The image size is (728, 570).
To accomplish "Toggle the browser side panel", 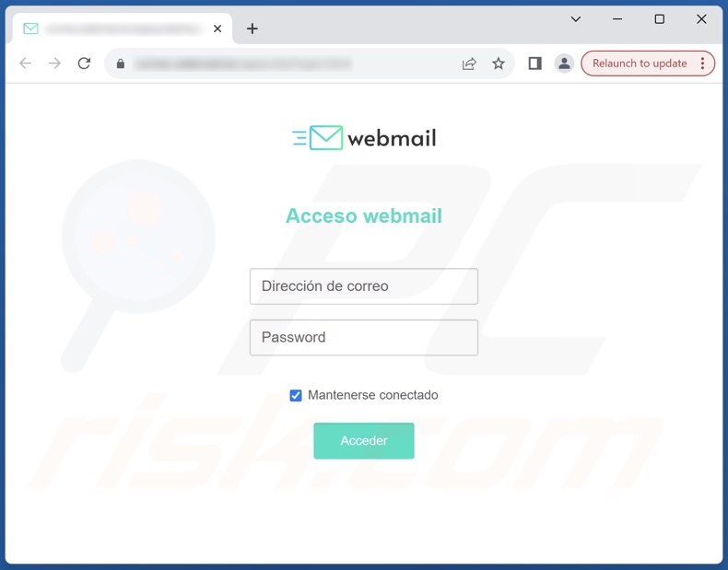I will 534,64.
